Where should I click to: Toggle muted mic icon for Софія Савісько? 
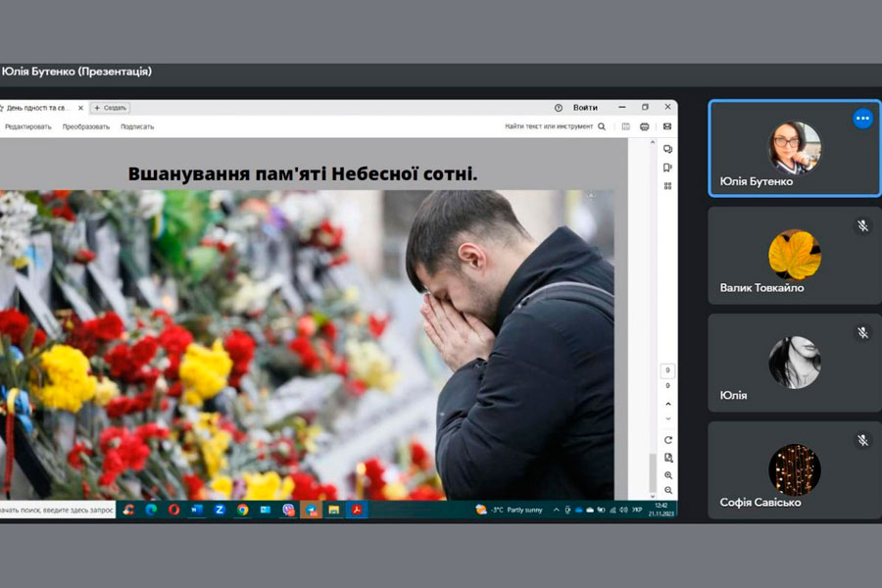(x=862, y=441)
